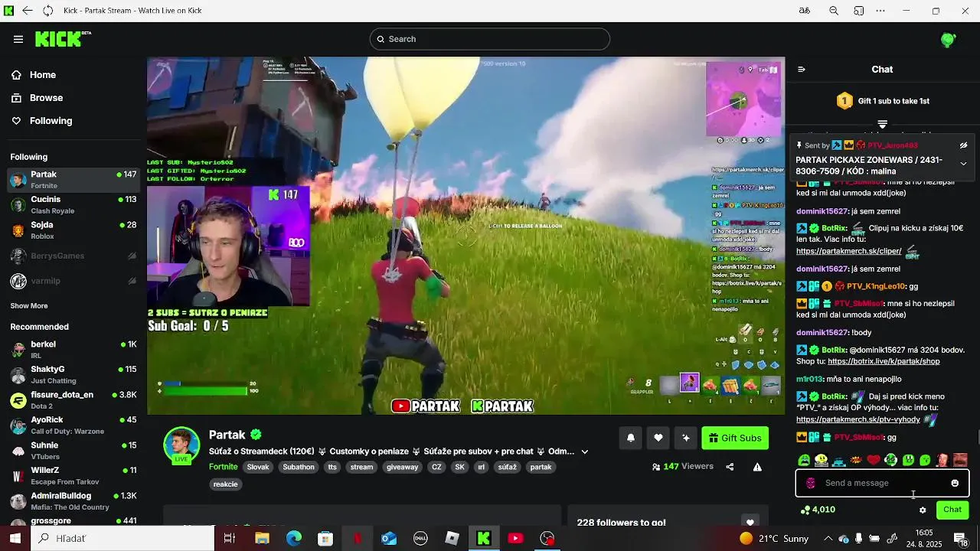980x551 pixels.
Task: Click browser back arrow
Action: tap(28, 11)
